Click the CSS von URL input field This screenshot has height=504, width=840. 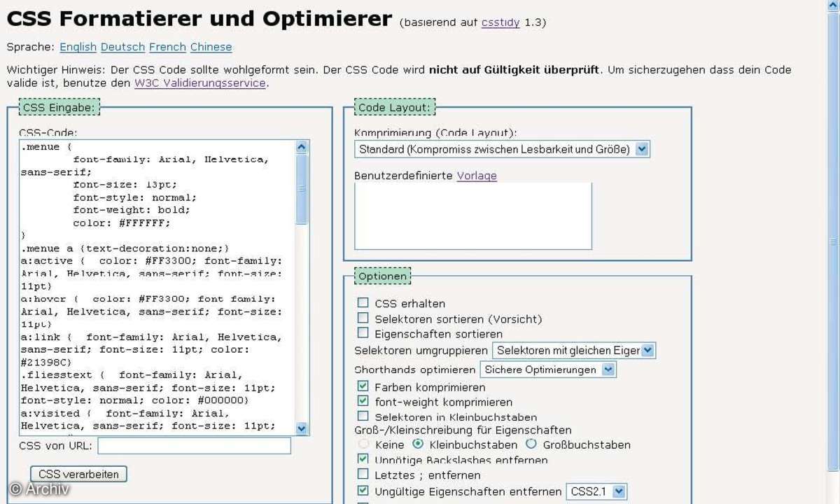[194, 445]
